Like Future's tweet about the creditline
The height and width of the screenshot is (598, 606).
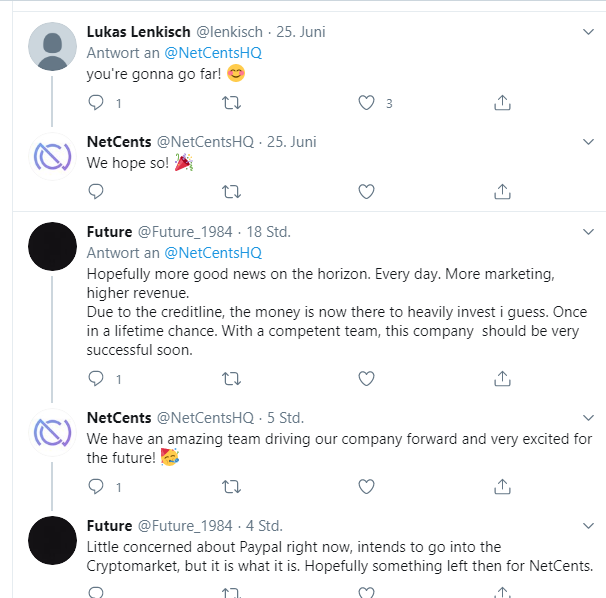366,378
